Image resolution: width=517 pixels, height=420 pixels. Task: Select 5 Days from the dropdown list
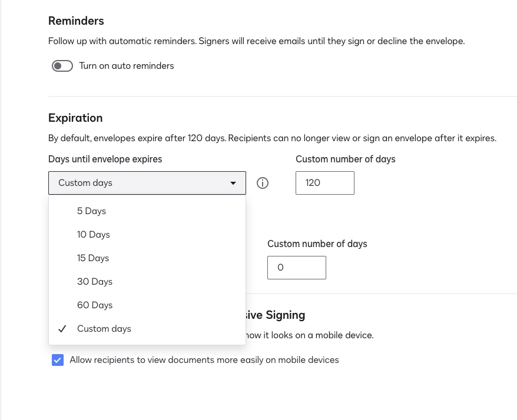tap(92, 211)
